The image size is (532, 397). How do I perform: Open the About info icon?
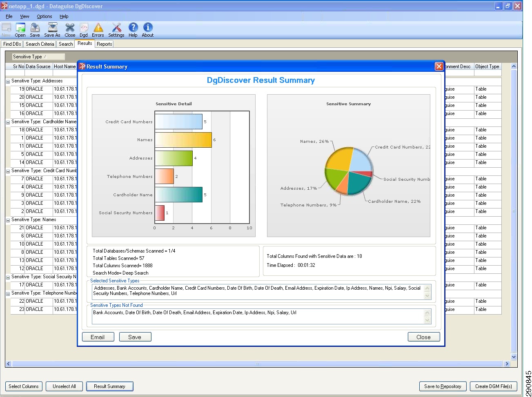(x=148, y=29)
